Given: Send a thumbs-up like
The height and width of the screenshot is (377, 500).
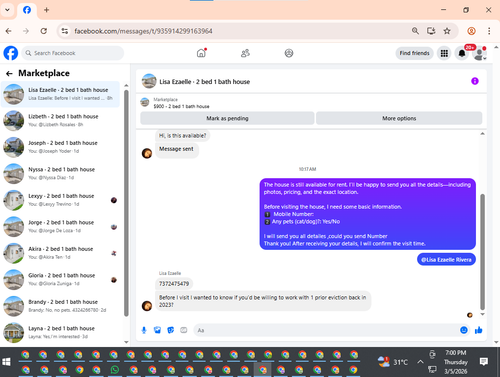Looking at the screenshot, I should point(478,330).
